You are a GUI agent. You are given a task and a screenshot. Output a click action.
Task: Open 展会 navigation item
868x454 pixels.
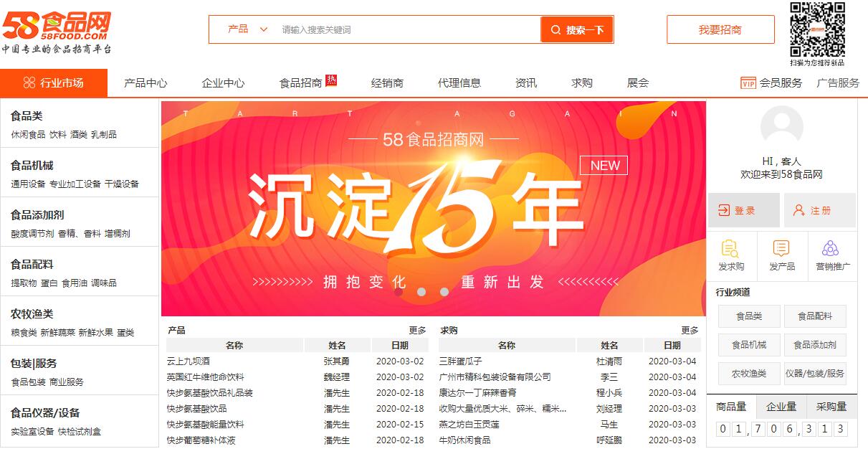(x=638, y=83)
